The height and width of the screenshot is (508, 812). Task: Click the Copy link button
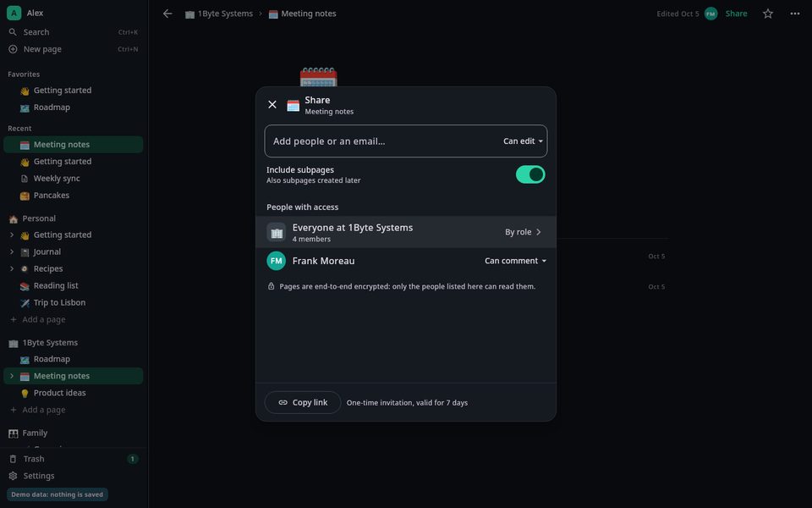point(303,402)
